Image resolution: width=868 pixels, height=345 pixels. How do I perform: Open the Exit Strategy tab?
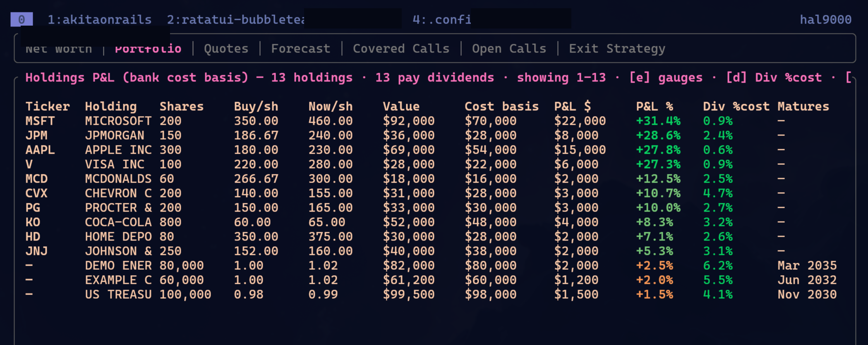coord(617,49)
